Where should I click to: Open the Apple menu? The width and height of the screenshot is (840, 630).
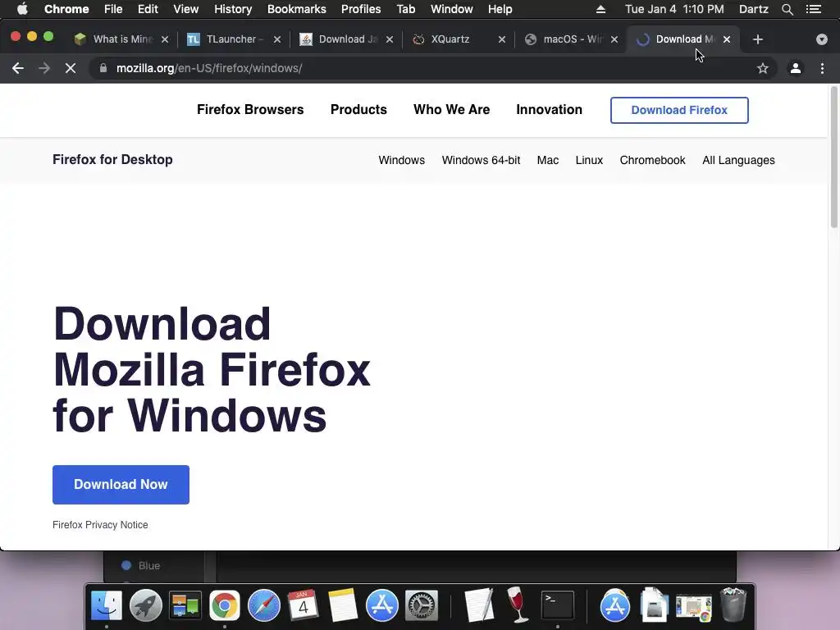[22, 9]
